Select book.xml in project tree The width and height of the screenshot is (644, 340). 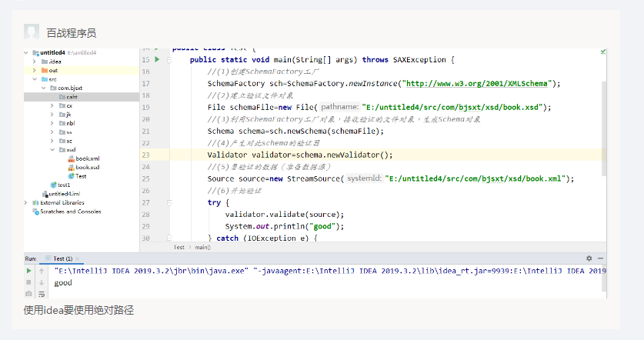(x=88, y=158)
